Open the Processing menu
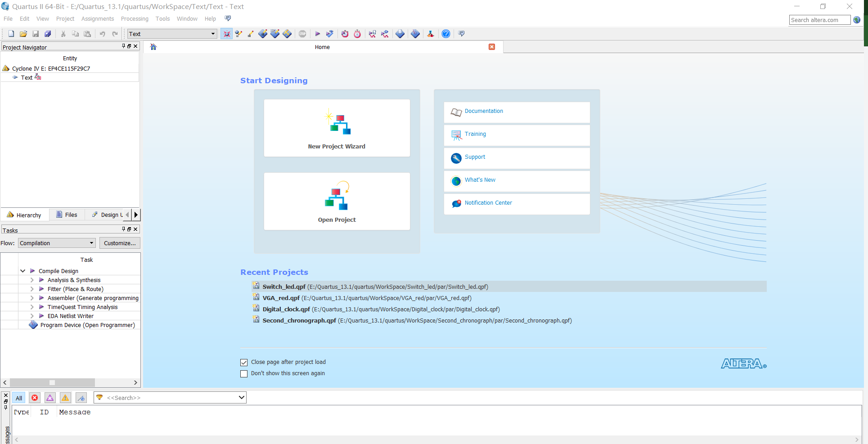This screenshot has width=868, height=444. point(135,19)
